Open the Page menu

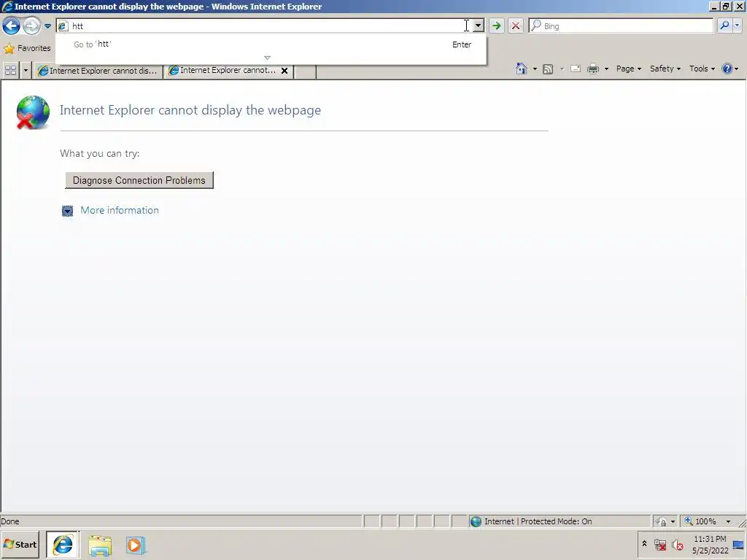(x=628, y=69)
